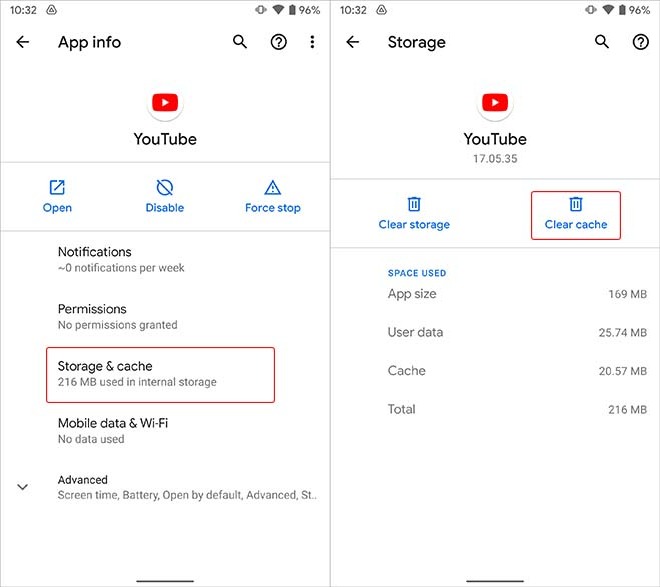The width and height of the screenshot is (660, 587).
Task: Open Notifications settings
Action: [165, 259]
